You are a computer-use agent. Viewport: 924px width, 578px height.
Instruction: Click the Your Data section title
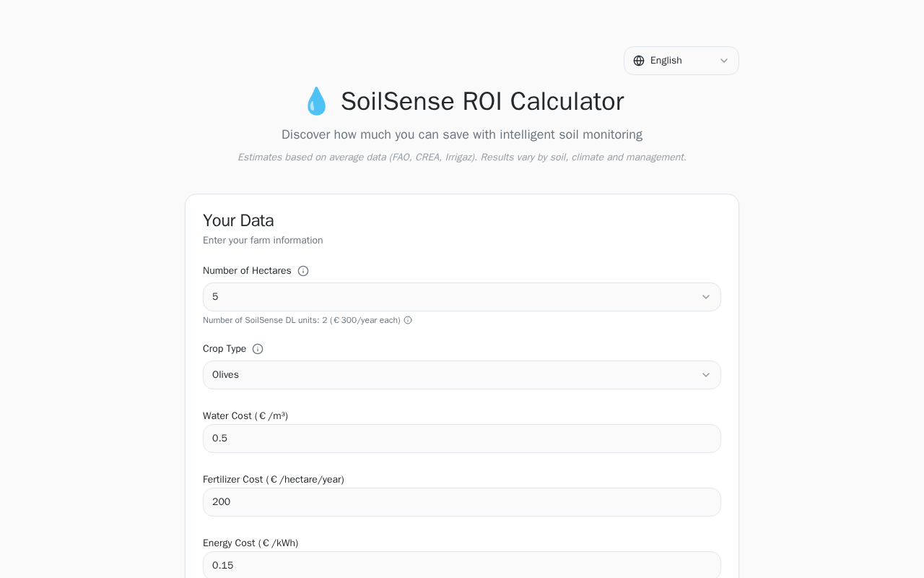point(238,220)
